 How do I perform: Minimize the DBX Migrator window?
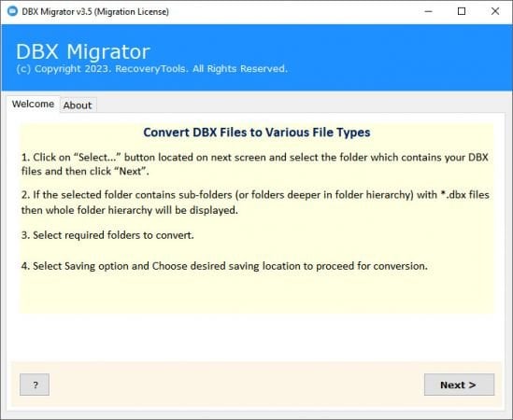coord(428,11)
